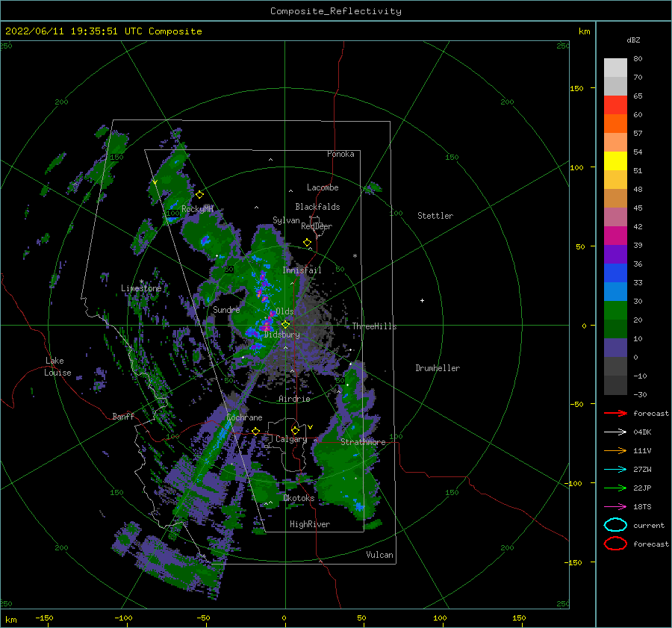Click the yellow diamond marker beside Cochrane
672x628 pixels.
coord(256,431)
